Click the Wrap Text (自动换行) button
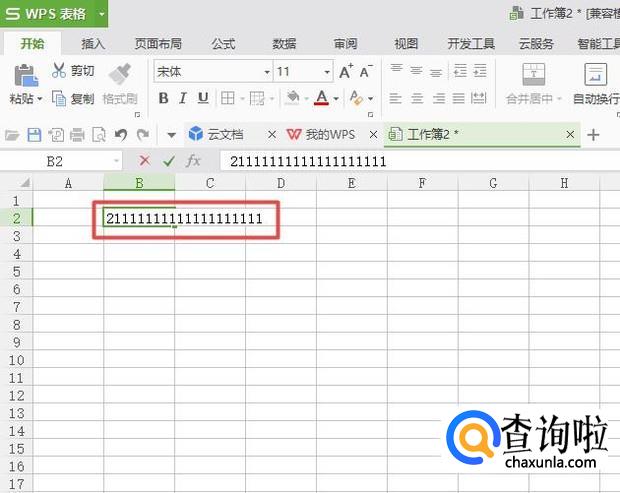The width and height of the screenshot is (620, 493). click(x=595, y=83)
